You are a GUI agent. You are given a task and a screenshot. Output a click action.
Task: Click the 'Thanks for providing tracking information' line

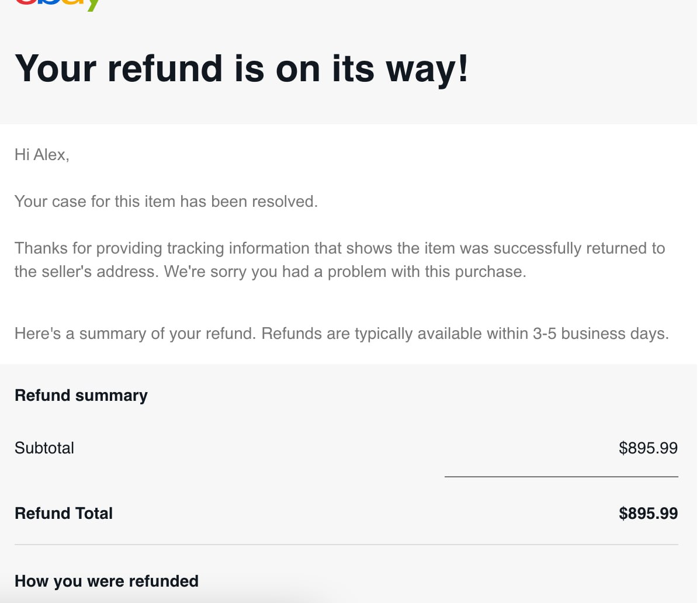[339, 248]
